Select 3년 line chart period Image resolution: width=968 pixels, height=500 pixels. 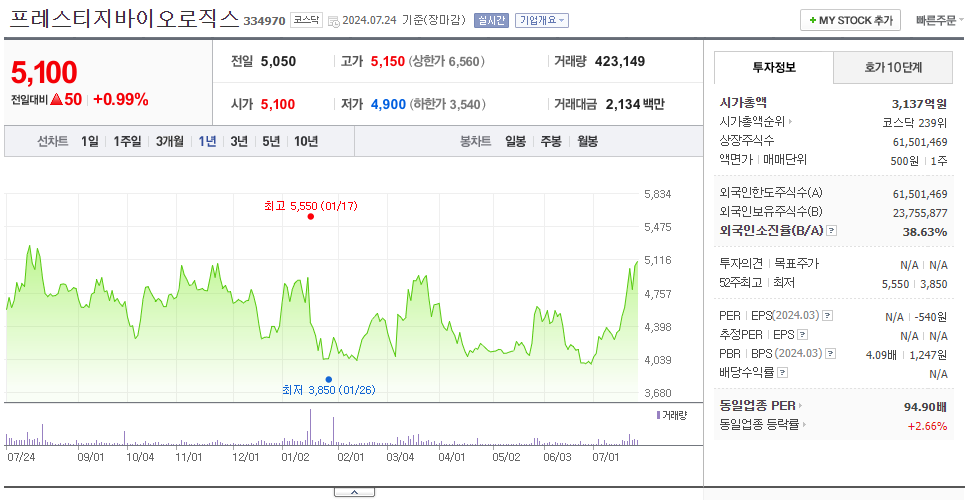[239, 141]
